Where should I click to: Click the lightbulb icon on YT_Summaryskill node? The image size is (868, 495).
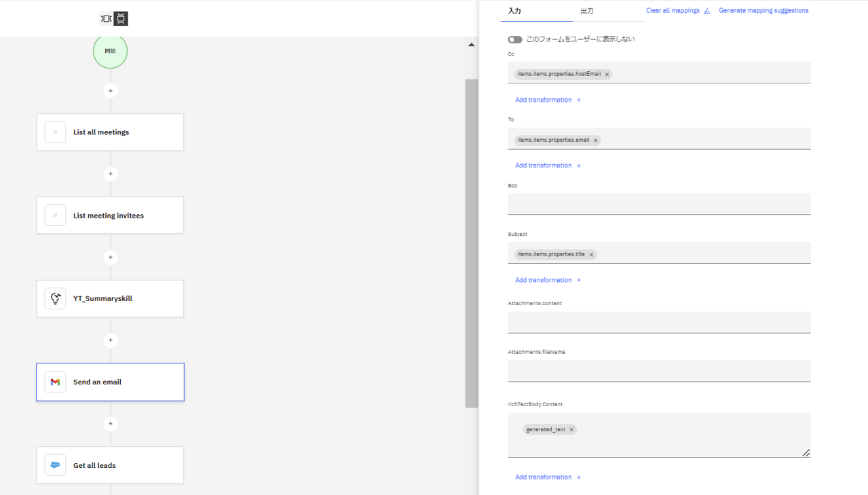tap(56, 298)
